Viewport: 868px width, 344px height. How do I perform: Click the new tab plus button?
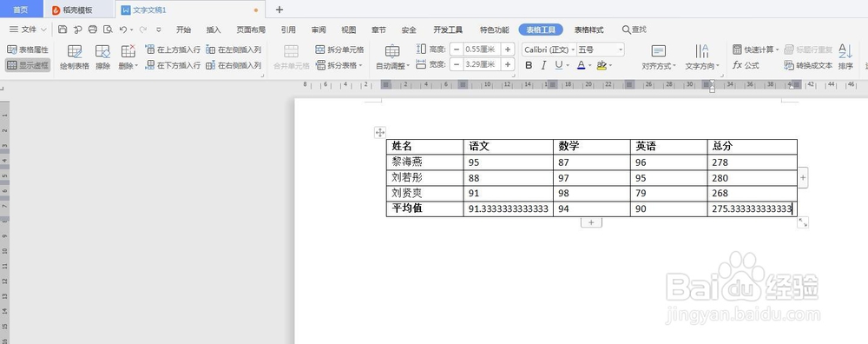click(279, 10)
